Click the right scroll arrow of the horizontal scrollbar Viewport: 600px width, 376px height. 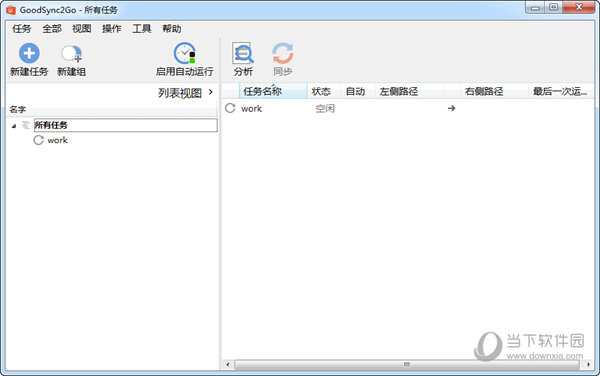tap(588, 365)
